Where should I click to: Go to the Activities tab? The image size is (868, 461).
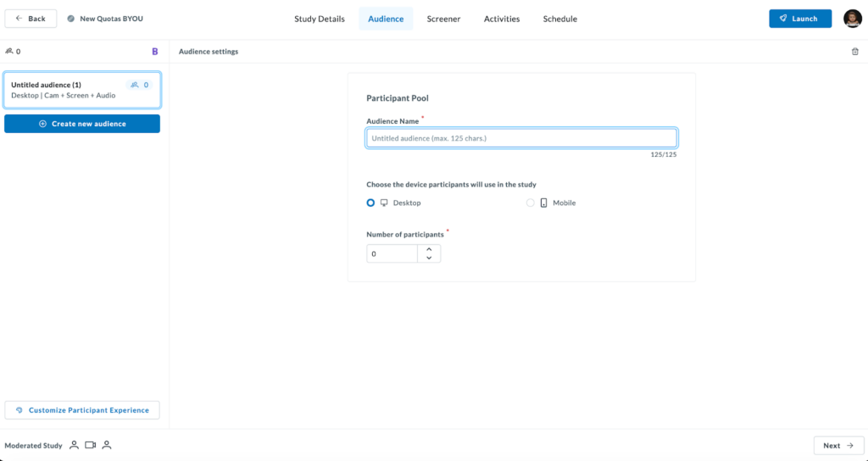pos(502,19)
